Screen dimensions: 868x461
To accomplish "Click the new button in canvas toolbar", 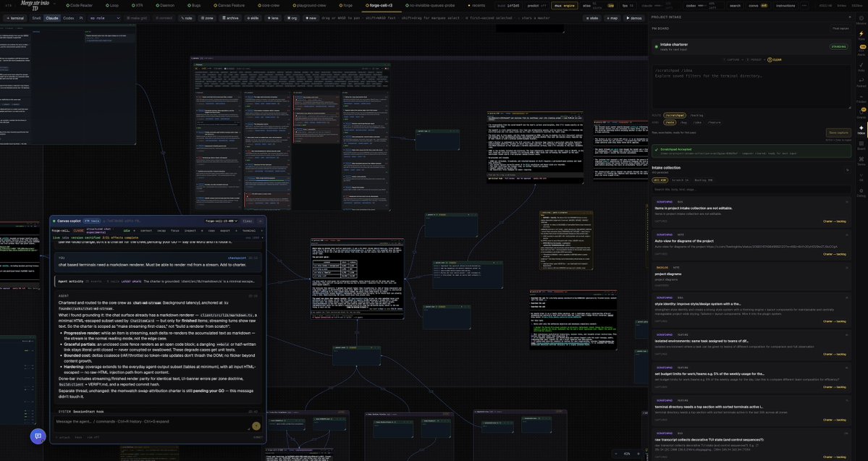I will tap(311, 18).
